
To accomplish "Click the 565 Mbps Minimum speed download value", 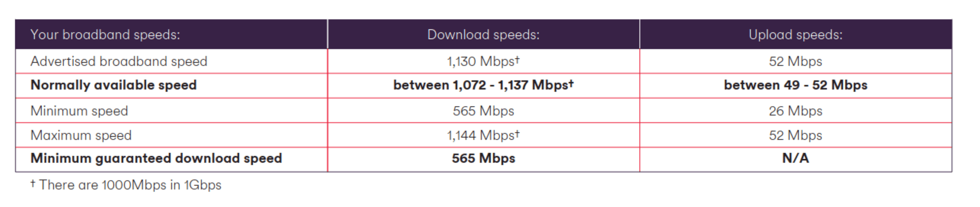I will [x=483, y=111].
